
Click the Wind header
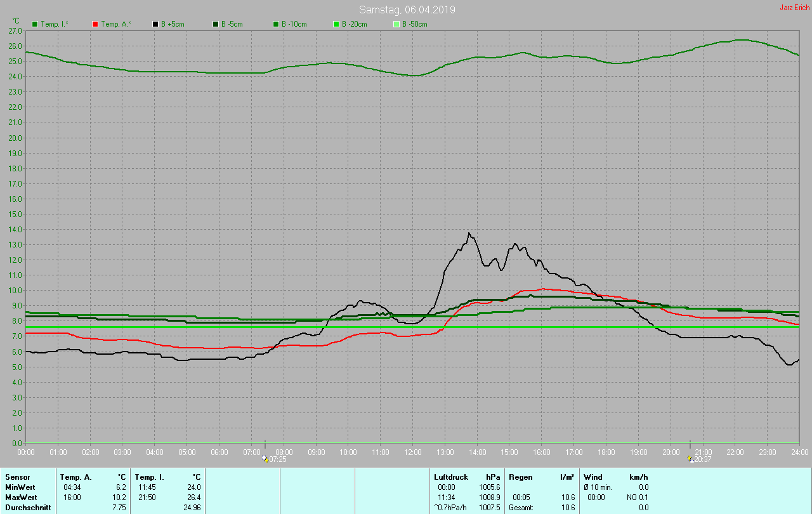click(x=593, y=477)
